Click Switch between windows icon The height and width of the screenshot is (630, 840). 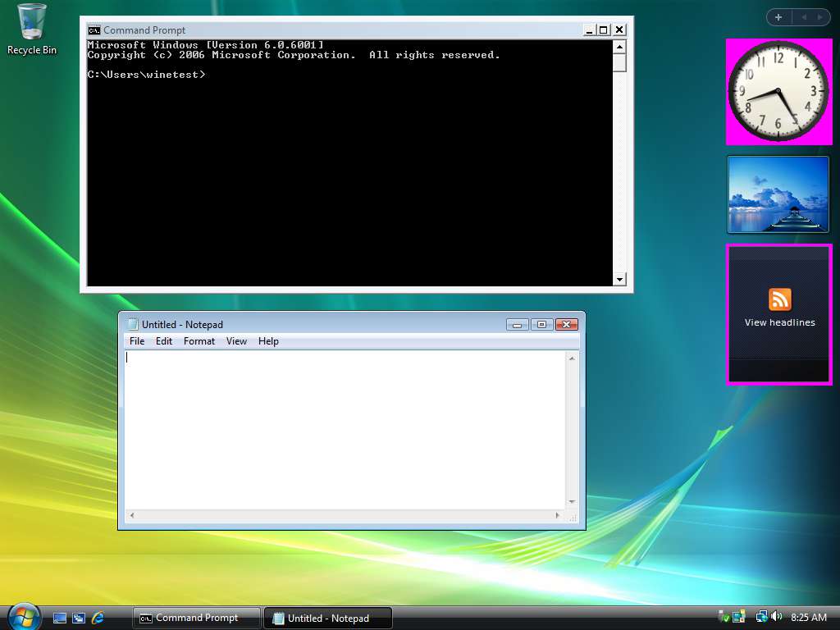click(x=79, y=618)
